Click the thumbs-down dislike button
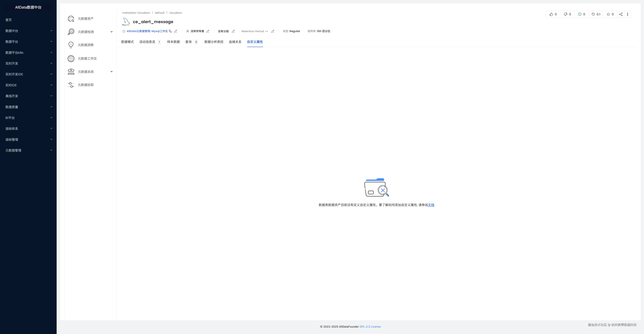Screen dimensions: 644x334 (x=567, y=14)
